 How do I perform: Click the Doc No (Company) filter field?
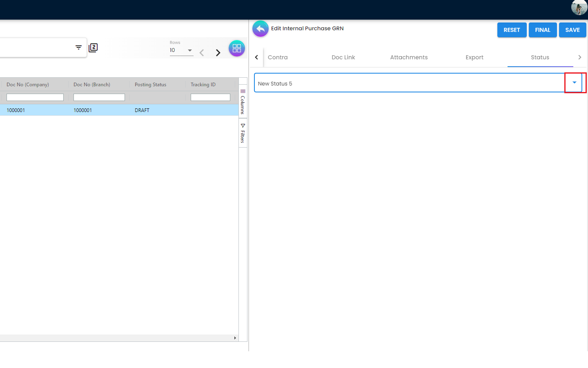35,97
